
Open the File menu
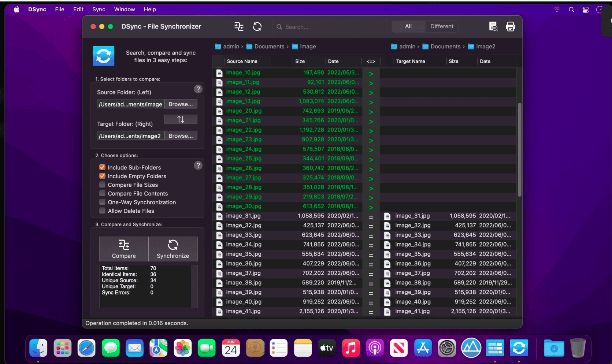[x=60, y=10]
